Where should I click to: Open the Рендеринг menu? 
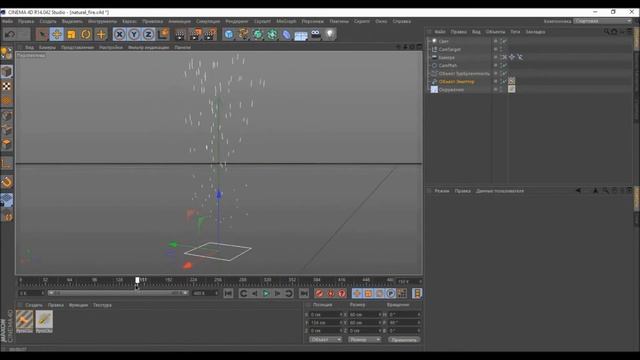pos(237,21)
